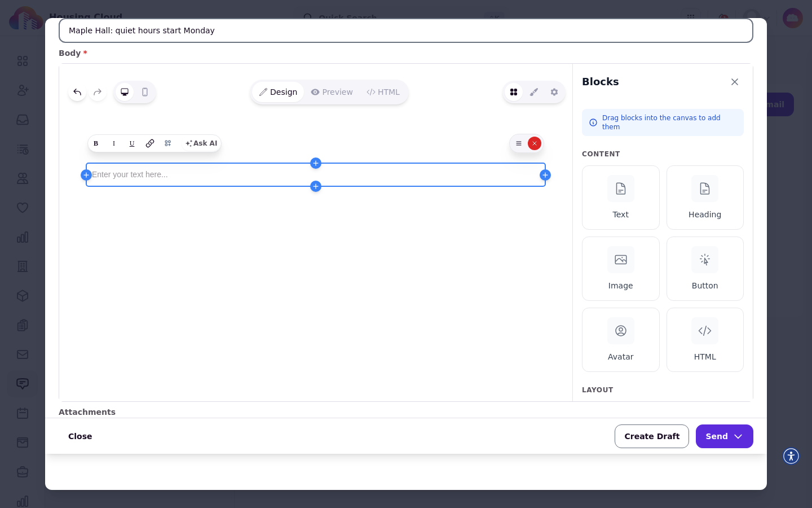Open the heart icon in the background sidebar
This screenshot has height=508, width=812.
23,208
